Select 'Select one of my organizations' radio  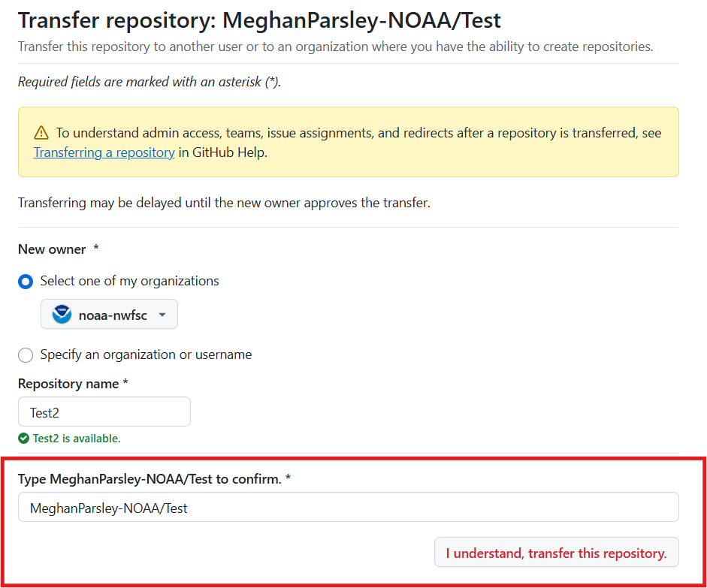[26, 282]
